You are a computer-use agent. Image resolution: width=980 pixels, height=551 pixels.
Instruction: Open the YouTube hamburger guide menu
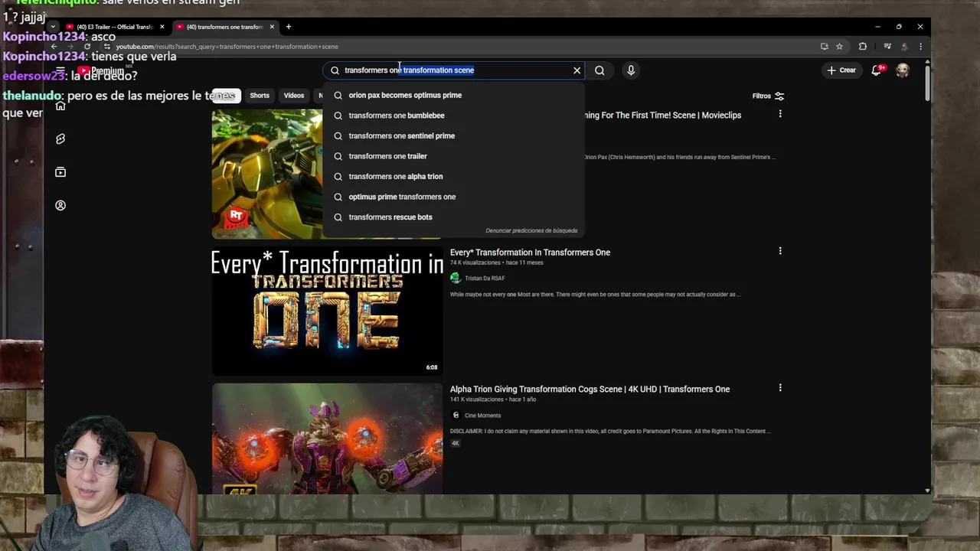point(60,70)
